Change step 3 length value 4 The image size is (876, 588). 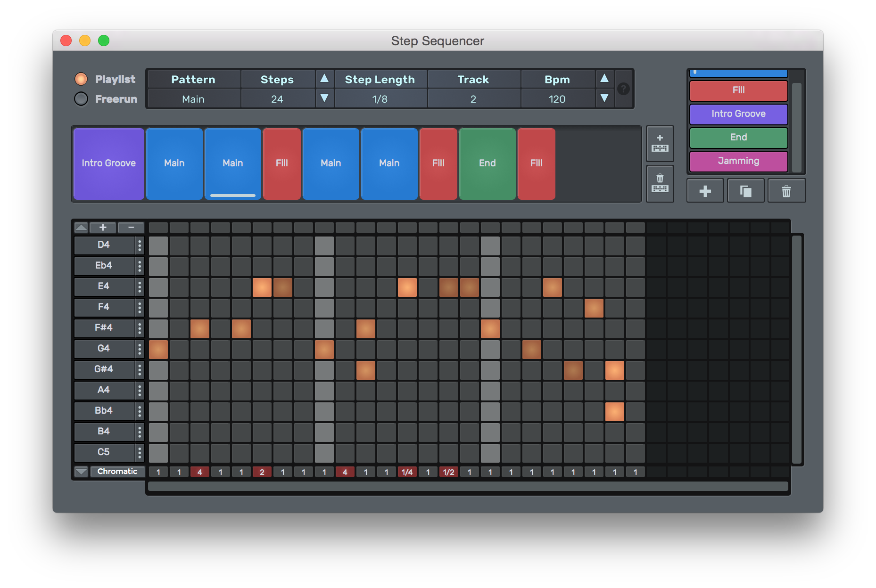coord(200,472)
